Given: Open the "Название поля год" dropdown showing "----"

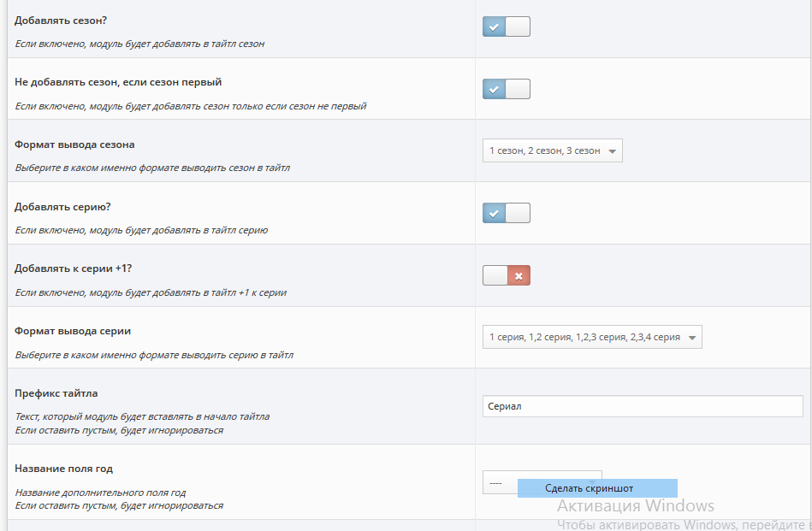Looking at the screenshot, I should 499,483.
